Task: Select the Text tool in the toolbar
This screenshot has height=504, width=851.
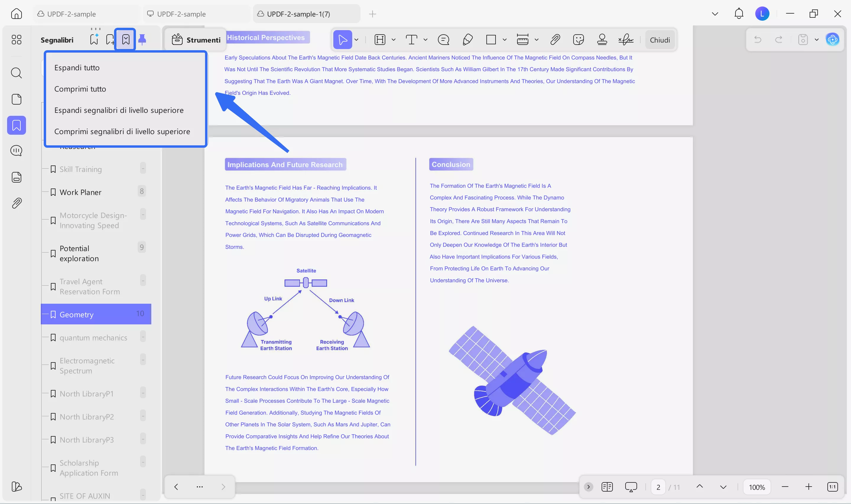Action: point(412,40)
